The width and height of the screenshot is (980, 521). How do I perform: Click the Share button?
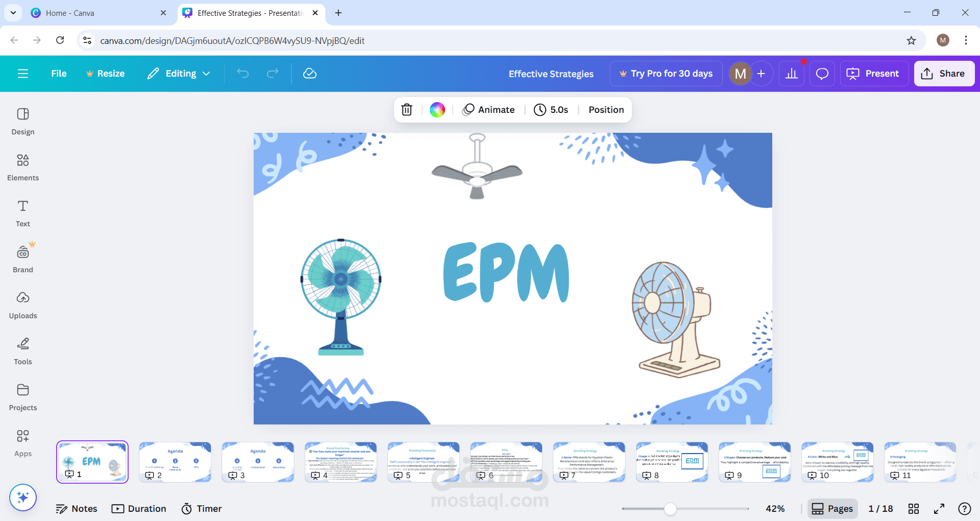tap(944, 74)
